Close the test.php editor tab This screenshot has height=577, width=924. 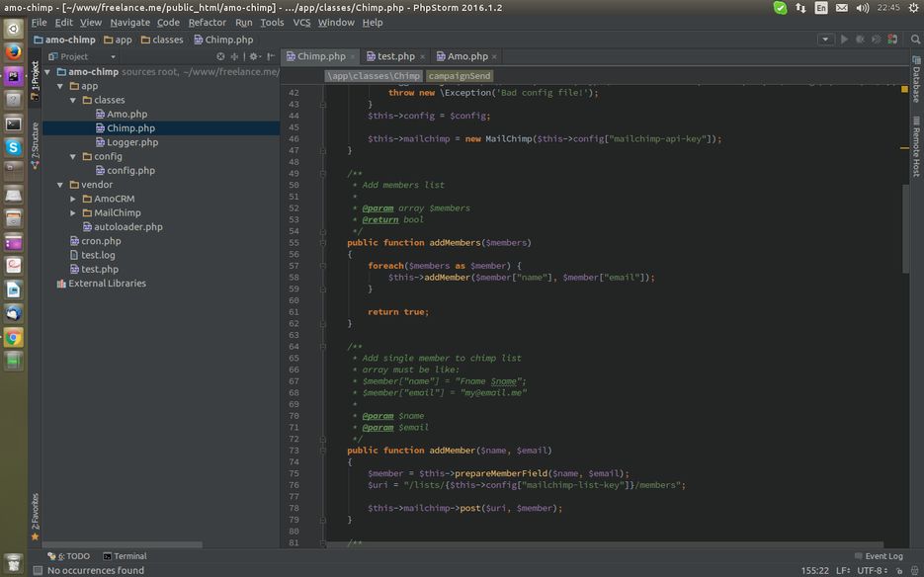423,57
